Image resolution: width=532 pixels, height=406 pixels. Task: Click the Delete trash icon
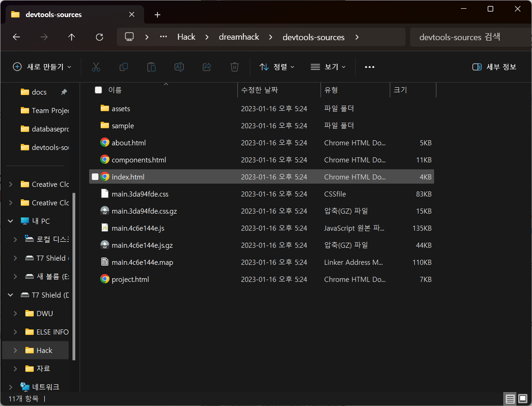pos(235,67)
